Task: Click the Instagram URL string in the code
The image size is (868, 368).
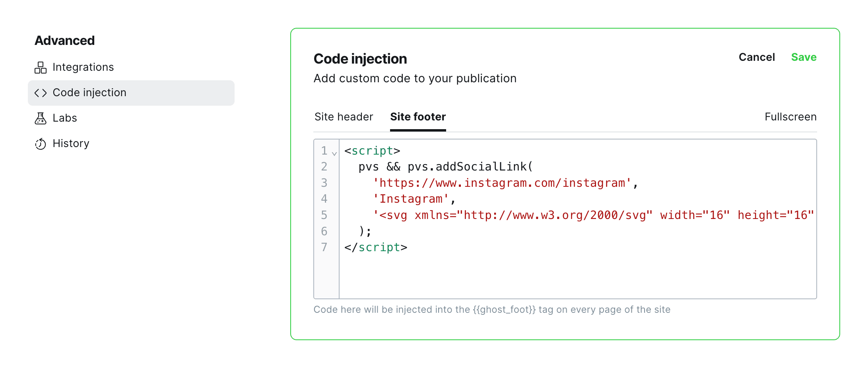Action: pos(505,183)
